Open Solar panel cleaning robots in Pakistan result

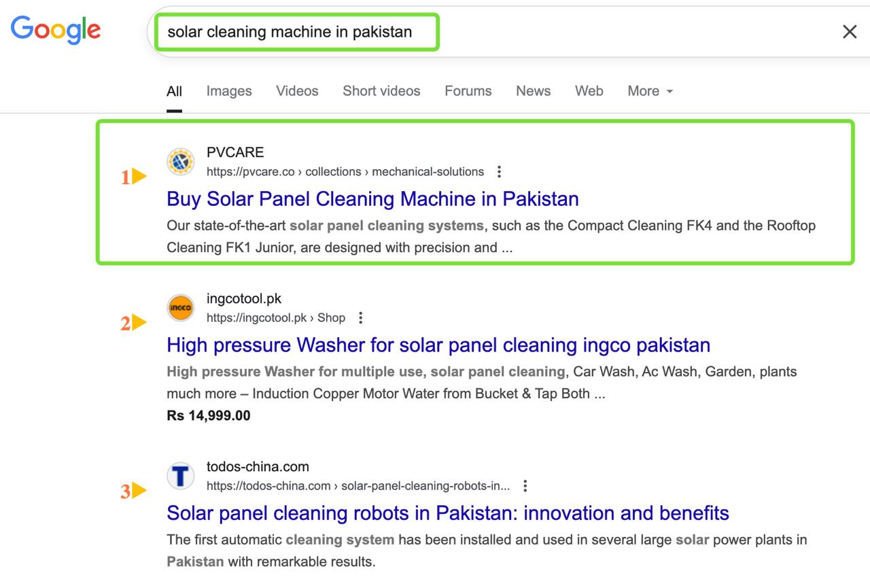coord(448,513)
